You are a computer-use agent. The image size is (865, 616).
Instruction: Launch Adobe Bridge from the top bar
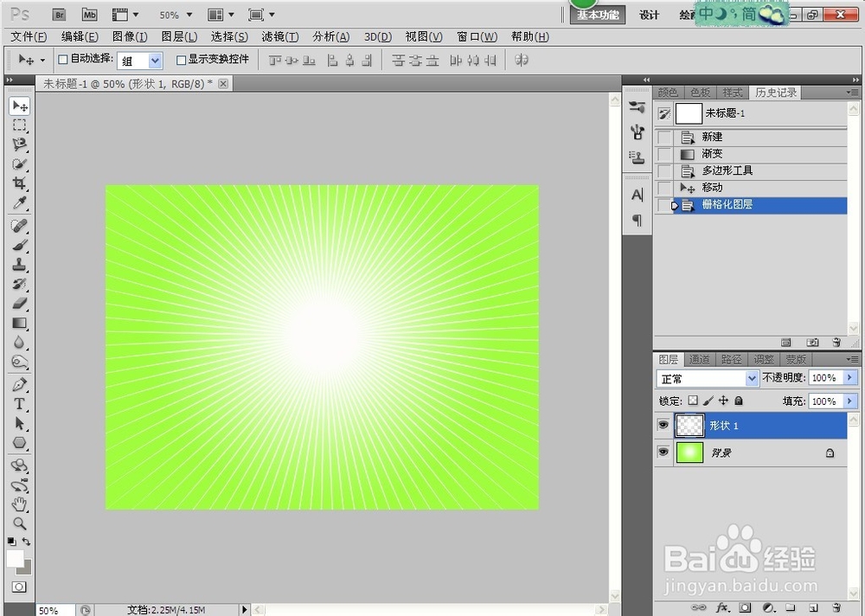click(x=59, y=15)
